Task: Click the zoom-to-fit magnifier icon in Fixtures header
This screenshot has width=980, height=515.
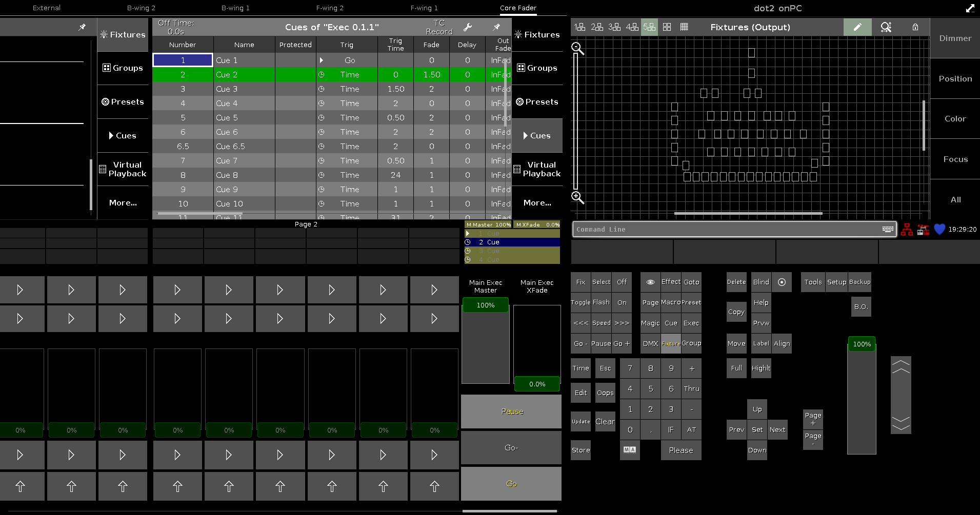Action: coord(886,27)
